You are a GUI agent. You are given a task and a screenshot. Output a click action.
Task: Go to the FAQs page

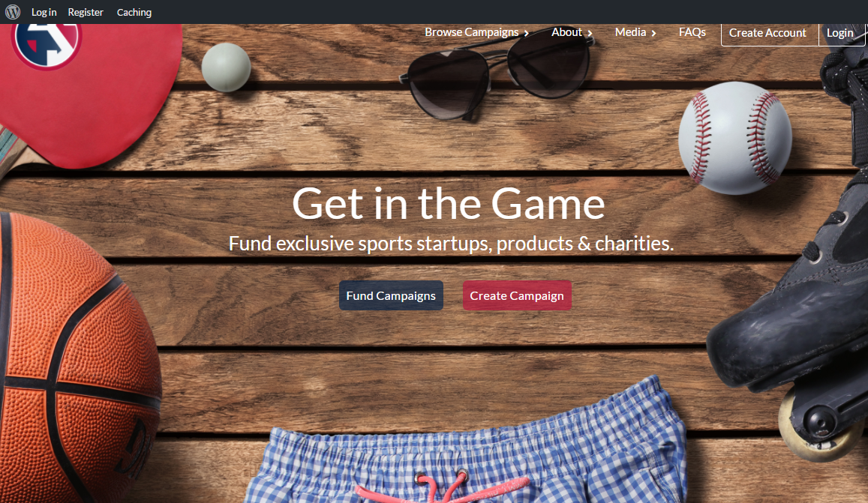click(692, 32)
